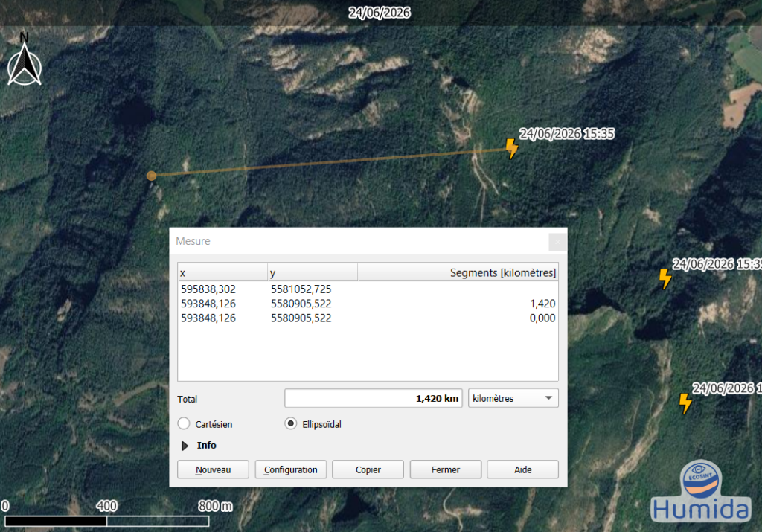Select the first coordinate row 595838,302
Image resolution: width=762 pixels, height=532 pixels.
tap(368, 289)
